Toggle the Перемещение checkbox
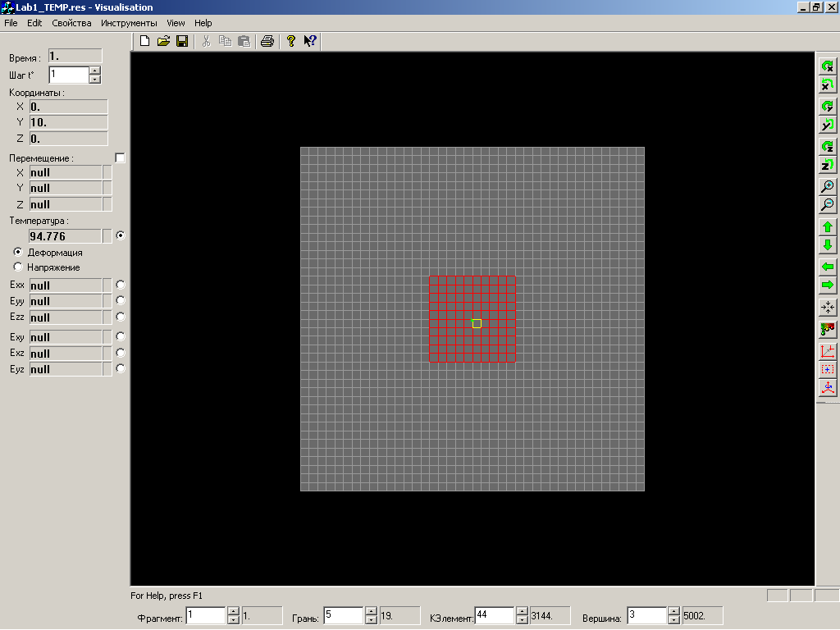 120,158
